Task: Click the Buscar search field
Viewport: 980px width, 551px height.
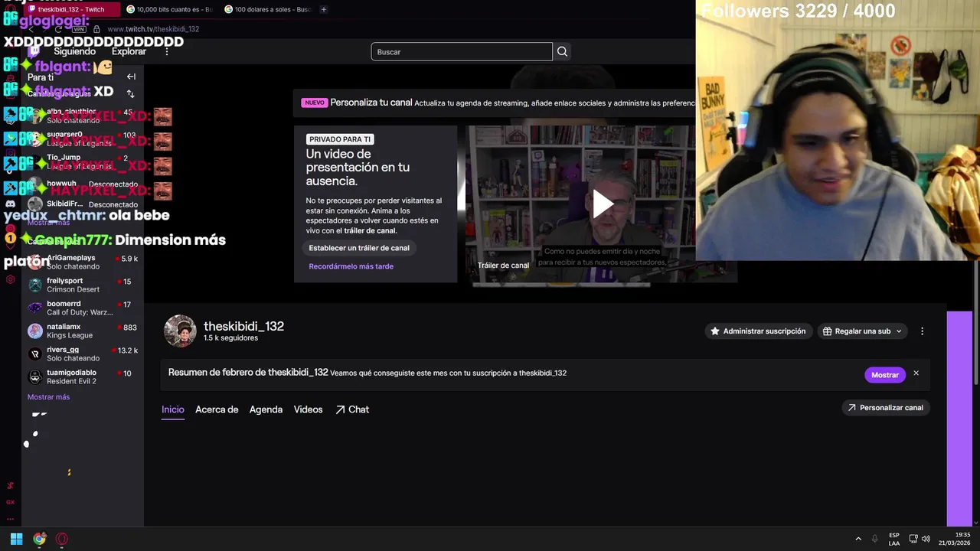Action: pyautogui.click(x=462, y=51)
